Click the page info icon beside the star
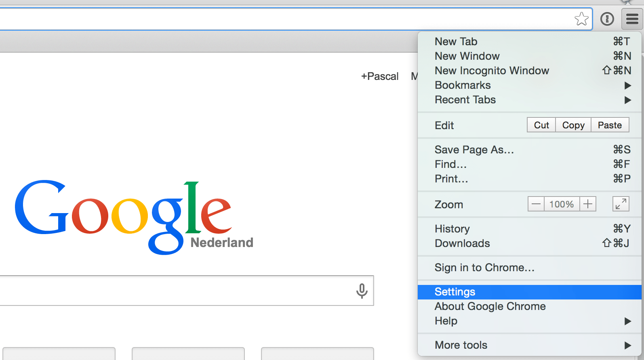The height and width of the screenshot is (360, 644). point(607,19)
